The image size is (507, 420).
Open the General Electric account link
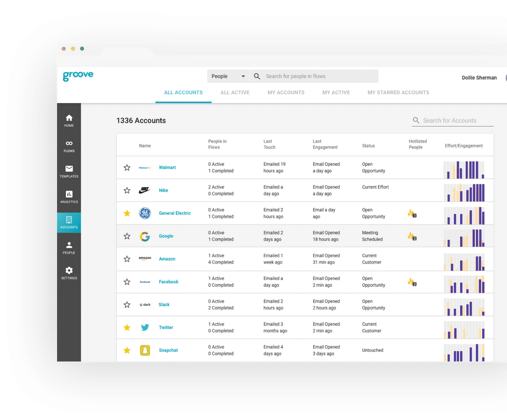[x=175, y=213]
